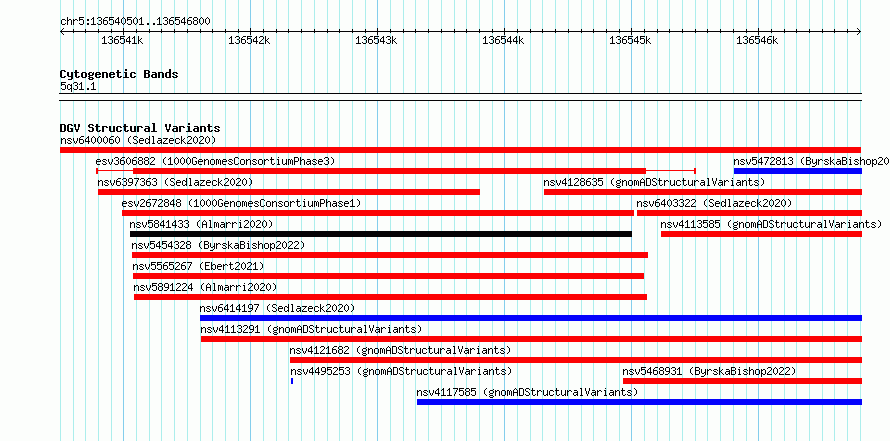This screenshot has height=441, width=890.
Task: Select the nsv5454328 red variant bar
Action: tap(390, 255)
